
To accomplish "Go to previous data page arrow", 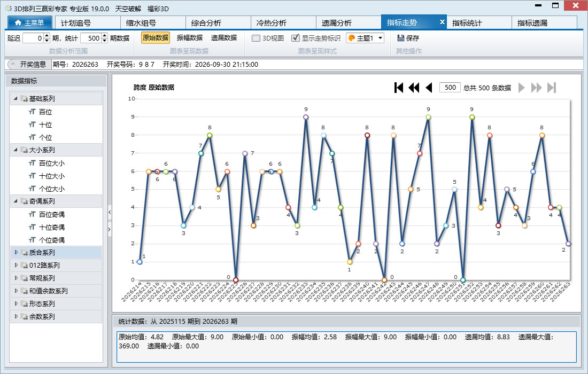I will pos(429,88).
